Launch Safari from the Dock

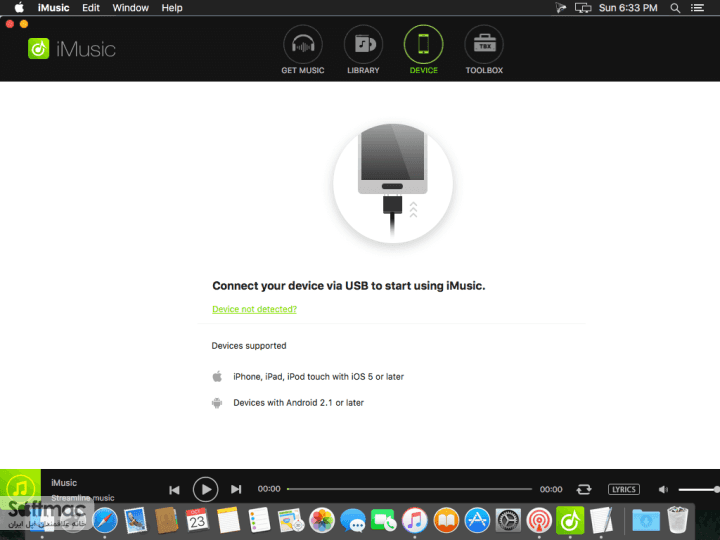pos(105,520)
